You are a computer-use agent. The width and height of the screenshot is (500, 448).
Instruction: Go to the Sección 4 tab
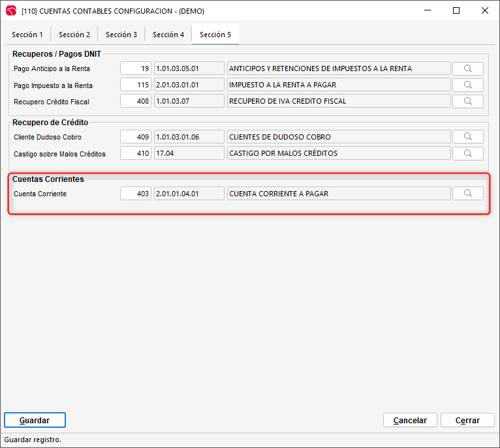tap(168, 35)
